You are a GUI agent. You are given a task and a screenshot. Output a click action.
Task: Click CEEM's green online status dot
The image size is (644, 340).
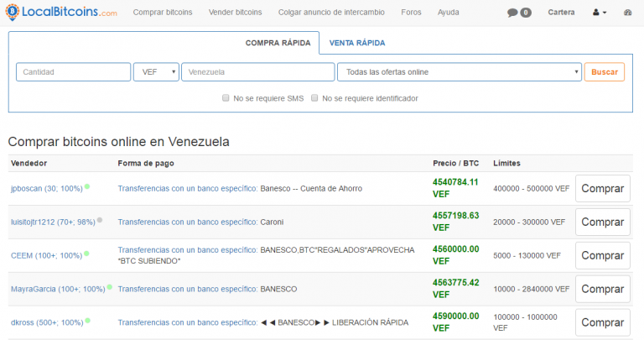pyautogui.click(x=87, y=253)
